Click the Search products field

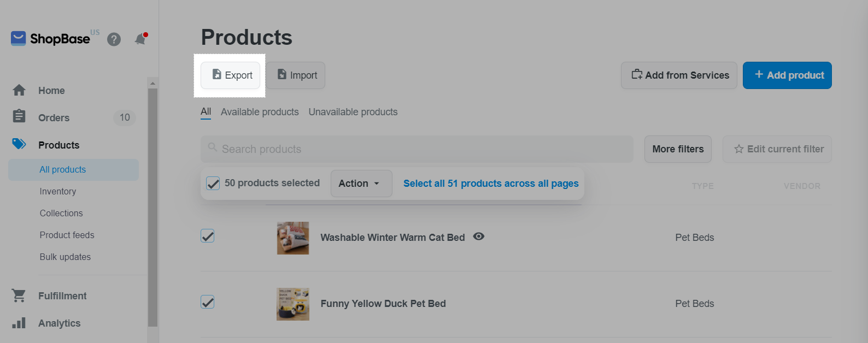tap(417, 149)
